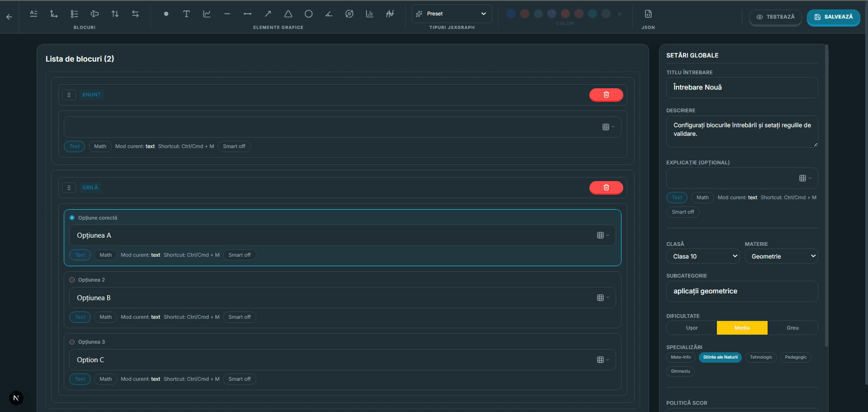Add a multiple-choice list block icon
The image size is (868, 412).
(74, 14)
